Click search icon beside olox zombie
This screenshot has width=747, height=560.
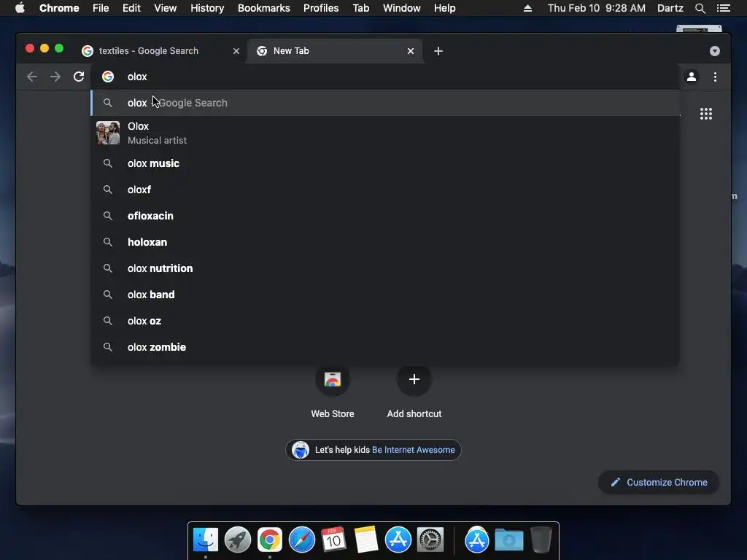[108, 346]
